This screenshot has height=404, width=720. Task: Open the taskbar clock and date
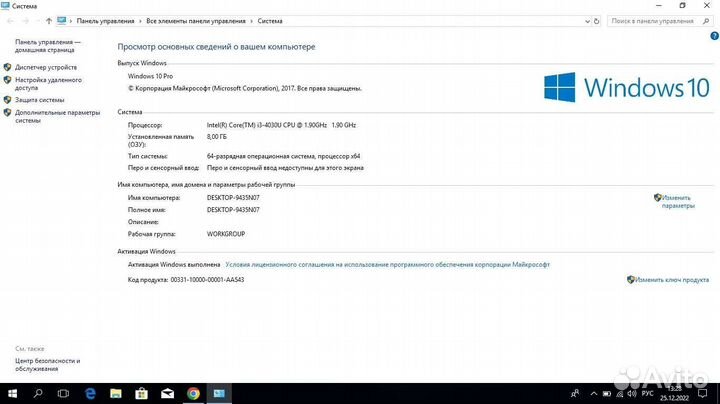[675, 393]
